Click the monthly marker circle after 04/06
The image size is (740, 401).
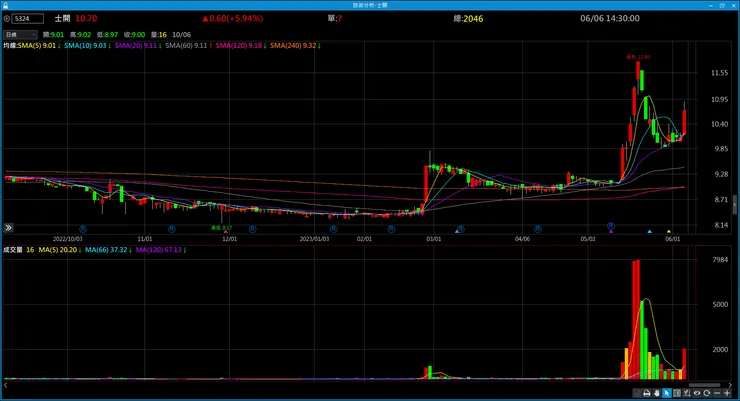[538, 229]
